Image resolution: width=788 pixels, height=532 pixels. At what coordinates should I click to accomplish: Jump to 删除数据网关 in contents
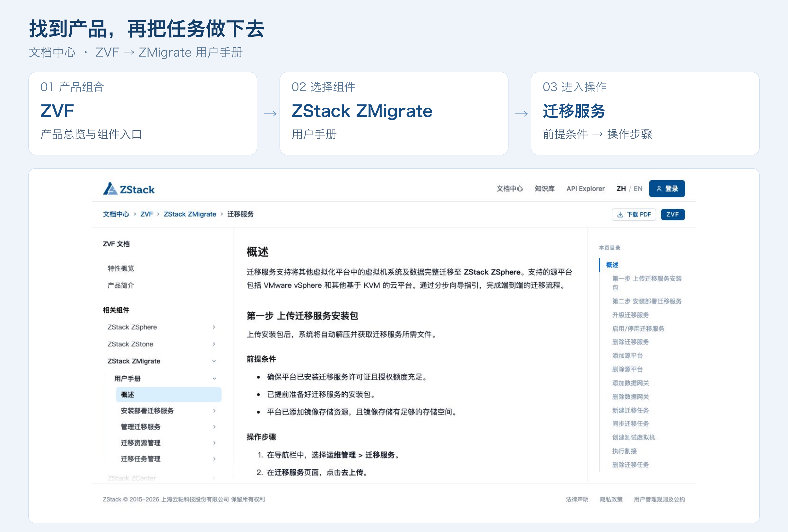point(630,397)
